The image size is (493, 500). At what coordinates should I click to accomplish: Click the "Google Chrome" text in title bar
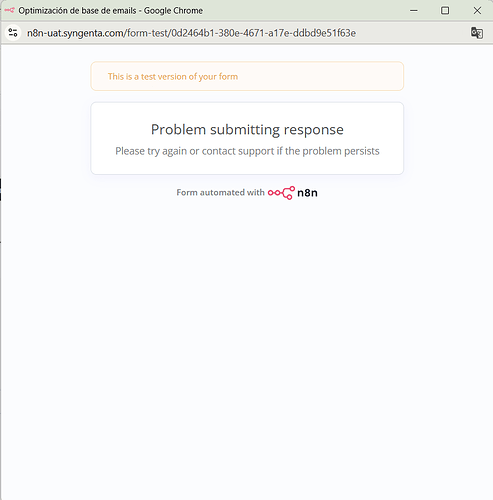point(173,11)
